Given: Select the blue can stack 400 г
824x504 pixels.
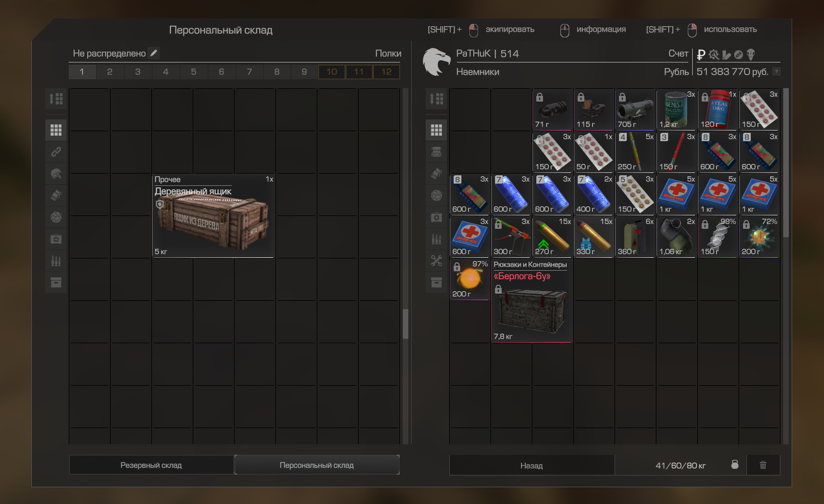Looking at the screenshot, I should (x=594, y=194).
